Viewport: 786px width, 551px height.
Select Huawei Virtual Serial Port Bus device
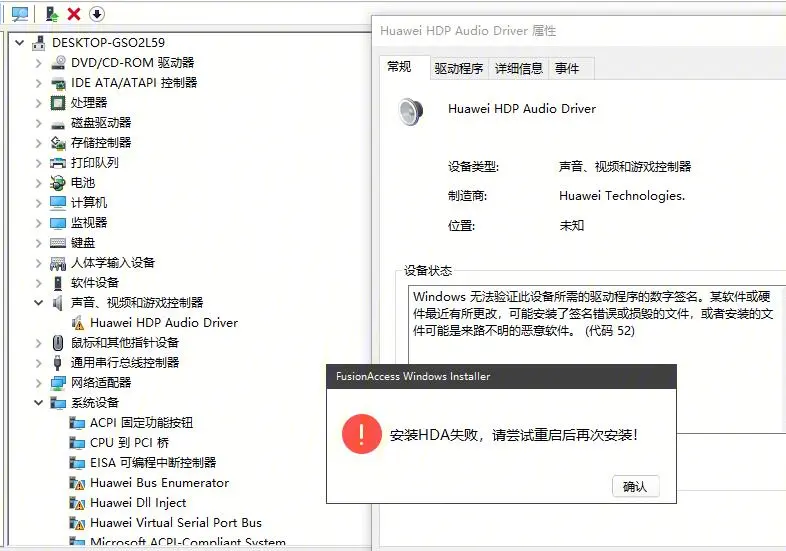click(x=175, y=522)
